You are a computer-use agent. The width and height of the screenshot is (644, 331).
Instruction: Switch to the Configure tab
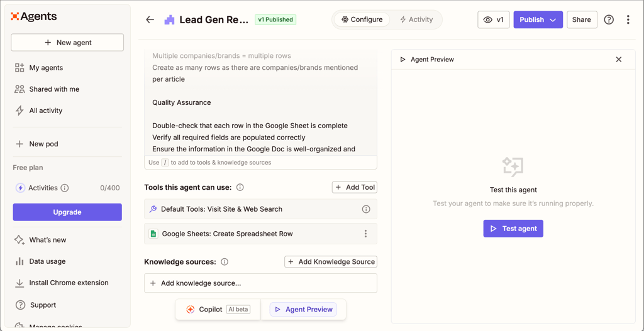click(362, 19)
